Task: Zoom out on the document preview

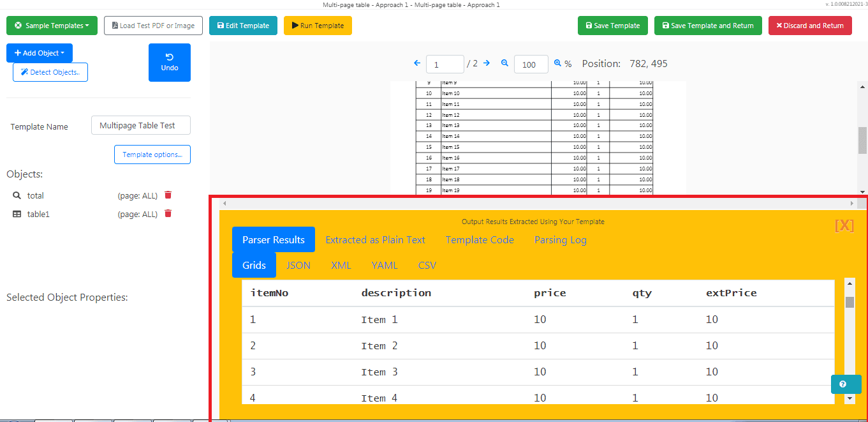Action: coord(504,64)
